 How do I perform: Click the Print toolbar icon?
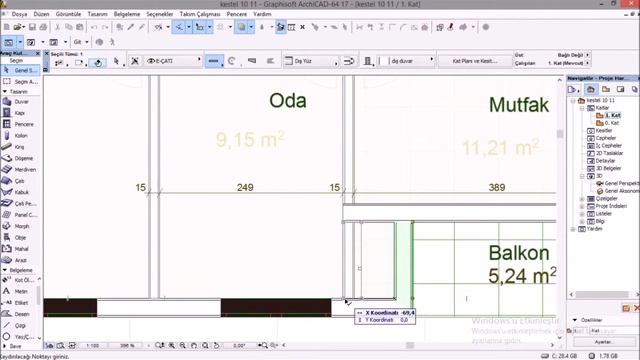tap(43, 27)
